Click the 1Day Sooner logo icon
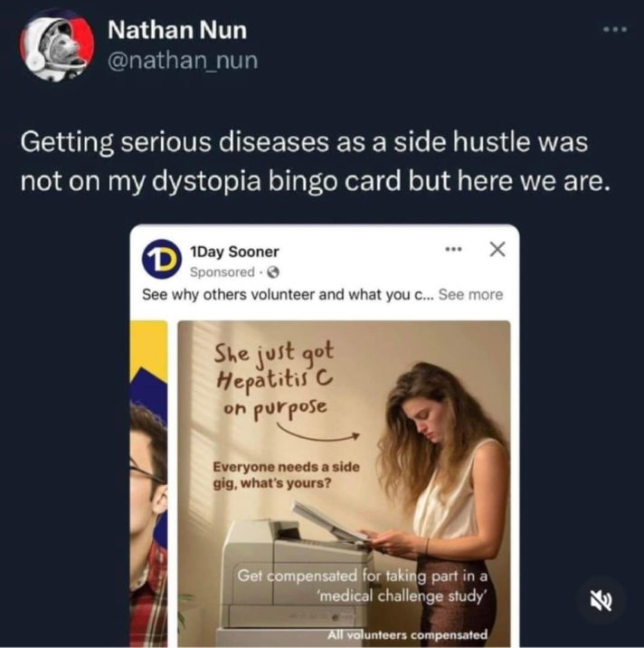Image resolution: width=644 pixels, height=648 pixels. pyautogui.click(x=162, y=259)
